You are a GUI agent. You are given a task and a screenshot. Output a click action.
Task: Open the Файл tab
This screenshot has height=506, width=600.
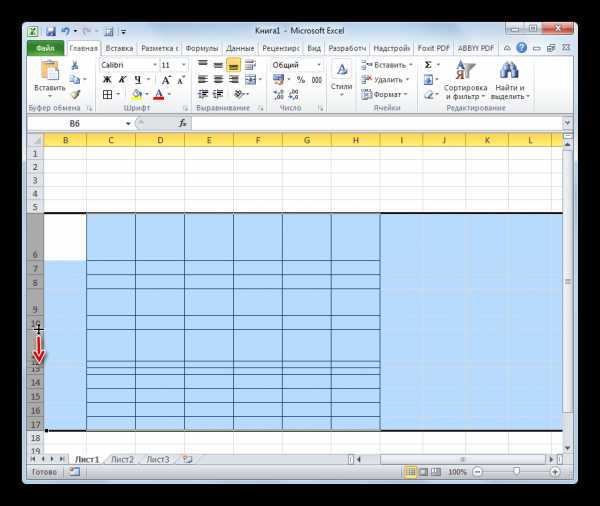(45, 48)
